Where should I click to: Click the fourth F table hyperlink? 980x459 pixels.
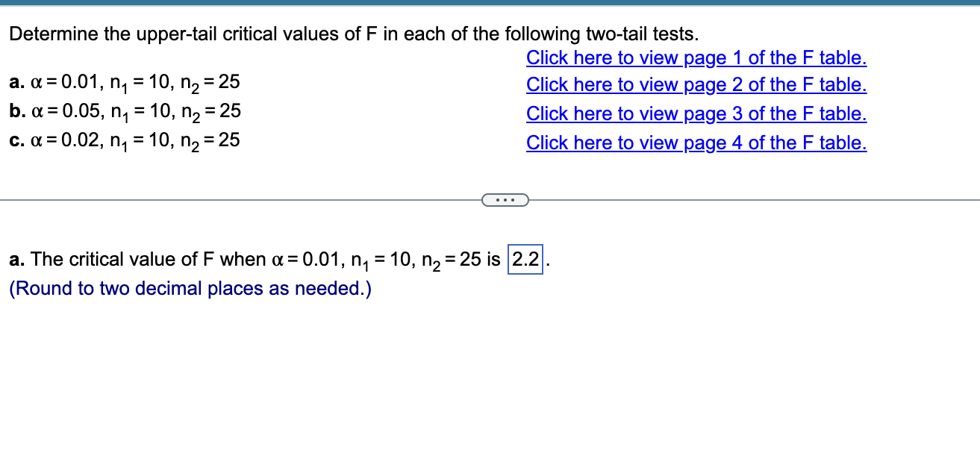click(x=696, y=143)
